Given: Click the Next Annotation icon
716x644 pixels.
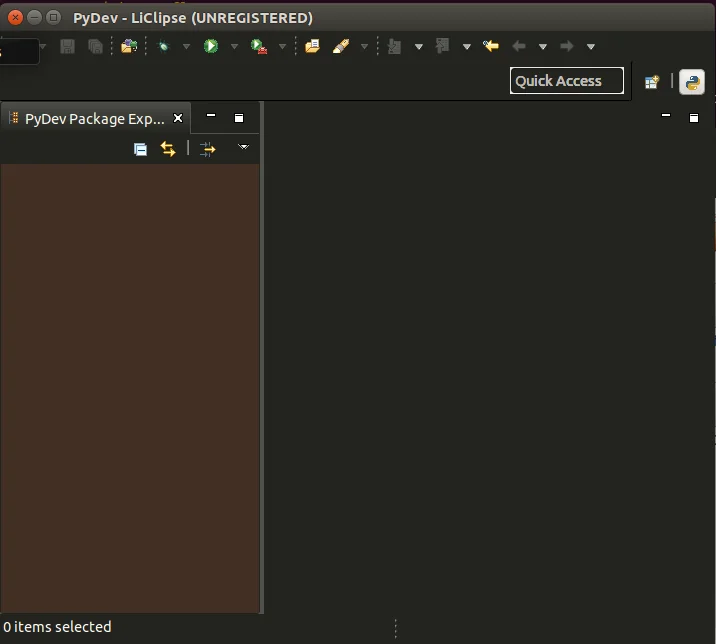Looking at the screenshot, I should (394, 47).
